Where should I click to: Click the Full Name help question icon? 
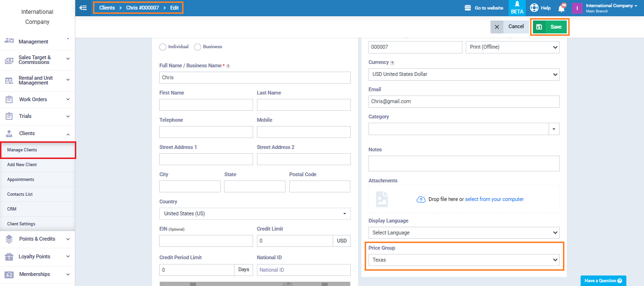pos(228,66)
